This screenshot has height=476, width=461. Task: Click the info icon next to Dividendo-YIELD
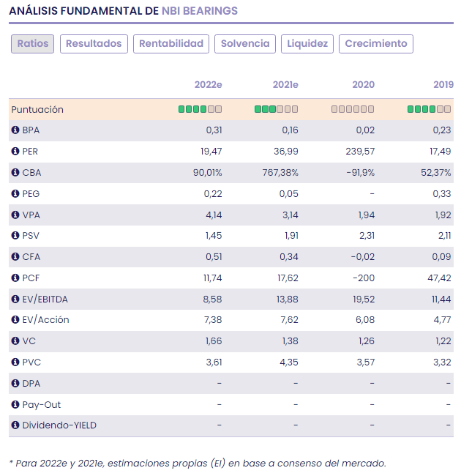point(15,425)
